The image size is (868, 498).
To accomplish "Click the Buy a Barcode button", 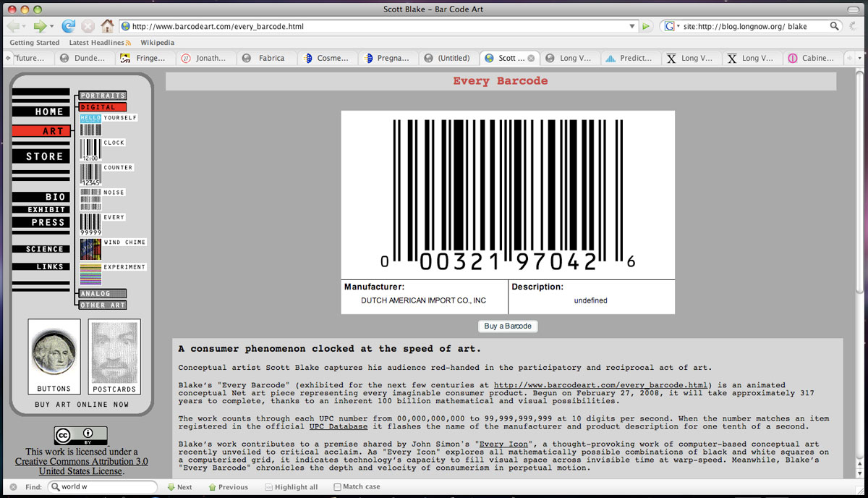I will [508, 326].
